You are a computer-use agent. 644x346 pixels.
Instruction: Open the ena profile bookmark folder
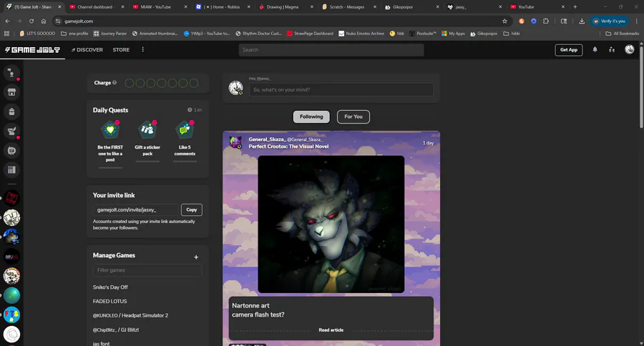point(74,34)
